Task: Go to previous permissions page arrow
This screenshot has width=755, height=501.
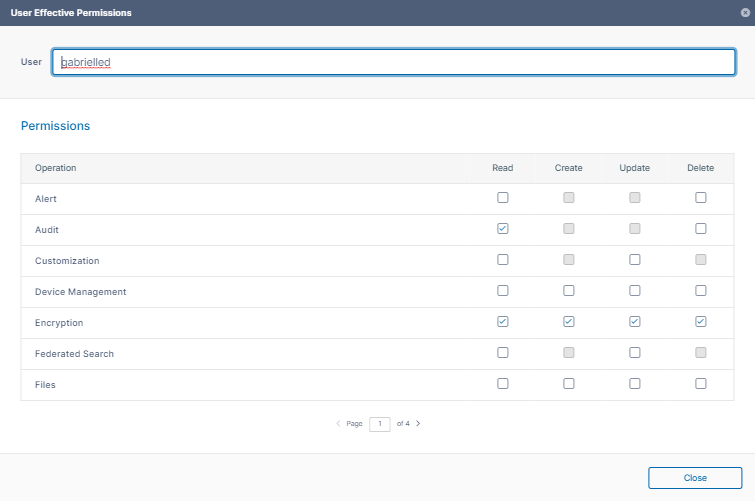Action: [x=338, y=423]
